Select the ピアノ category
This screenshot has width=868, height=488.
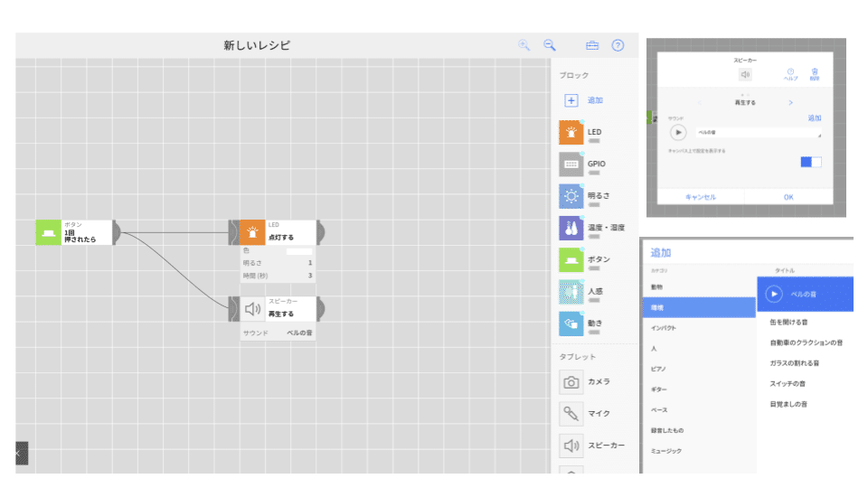pyautogui.click(x=699, y=369)
